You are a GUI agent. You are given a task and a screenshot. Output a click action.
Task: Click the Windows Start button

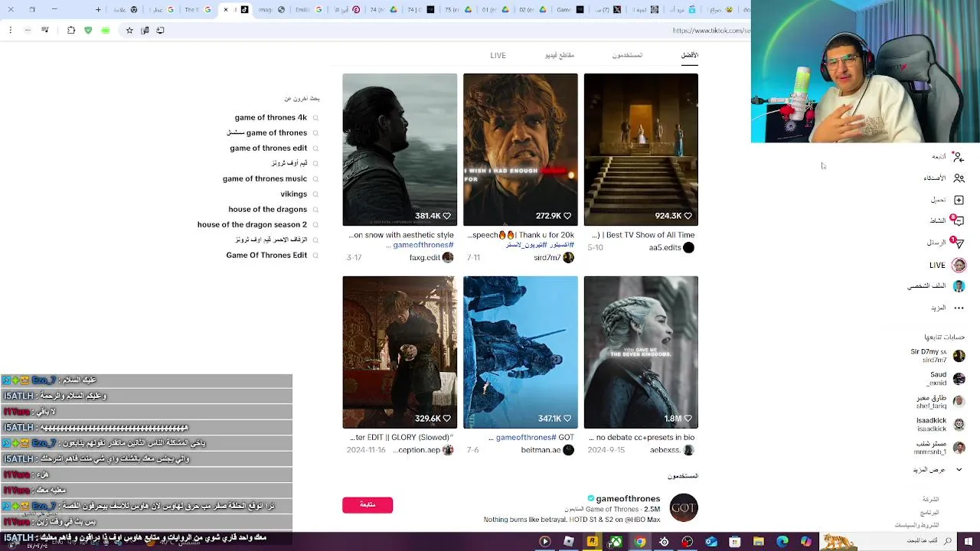click(969, 542)
